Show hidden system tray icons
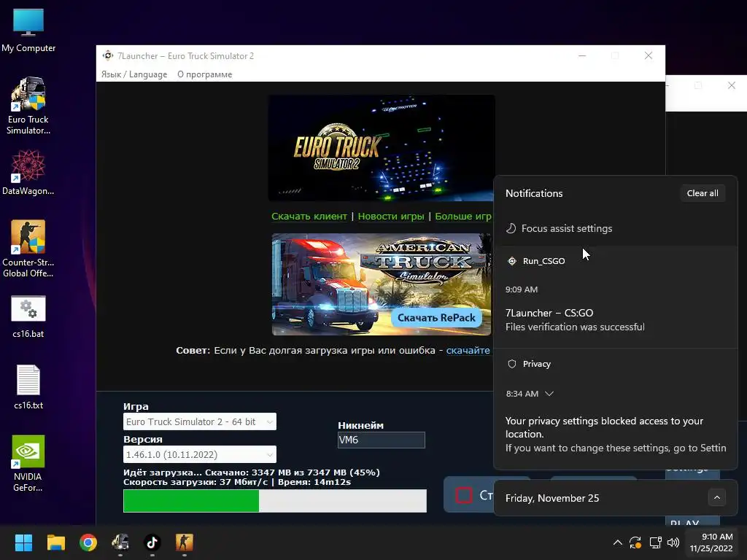Viewport: 747px width, 560px height. tap(617, 542)
